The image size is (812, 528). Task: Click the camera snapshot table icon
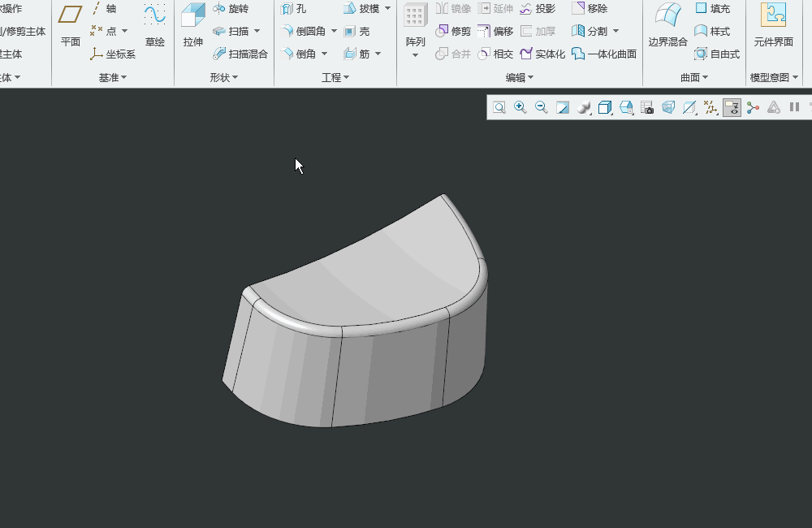pyautogui.click(x=647, y=107)
